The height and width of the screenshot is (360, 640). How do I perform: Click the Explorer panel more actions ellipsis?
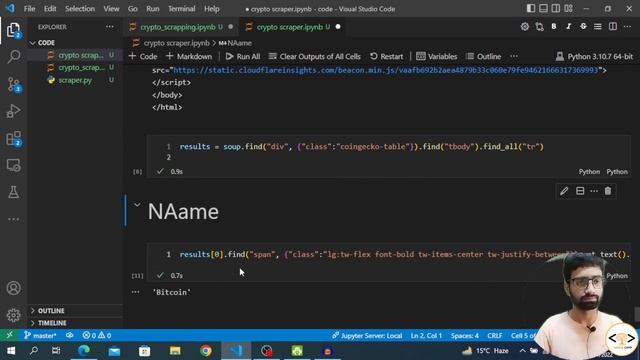(x=110, y=27)
